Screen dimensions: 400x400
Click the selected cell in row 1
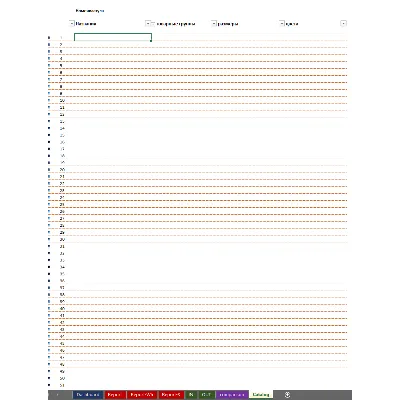[x=113, y=37]
